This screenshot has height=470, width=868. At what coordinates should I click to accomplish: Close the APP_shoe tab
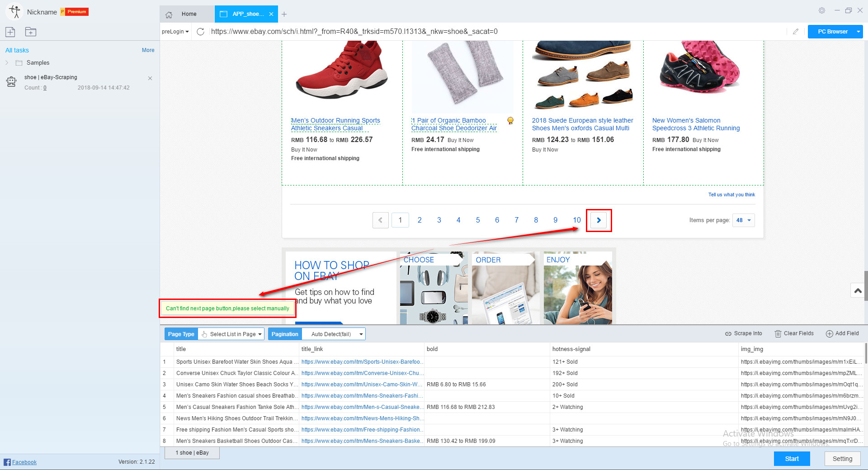click(271, 14)
